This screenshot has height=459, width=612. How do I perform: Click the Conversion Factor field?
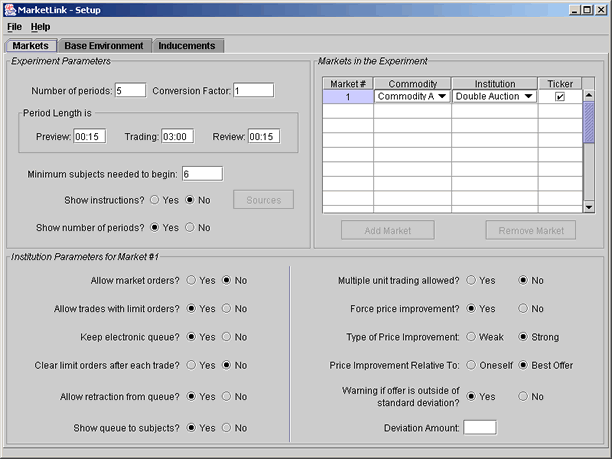(x=254, y=91)
